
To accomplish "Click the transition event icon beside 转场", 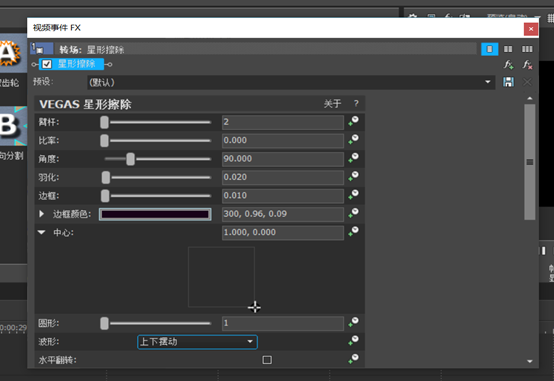I will (42, 48).
